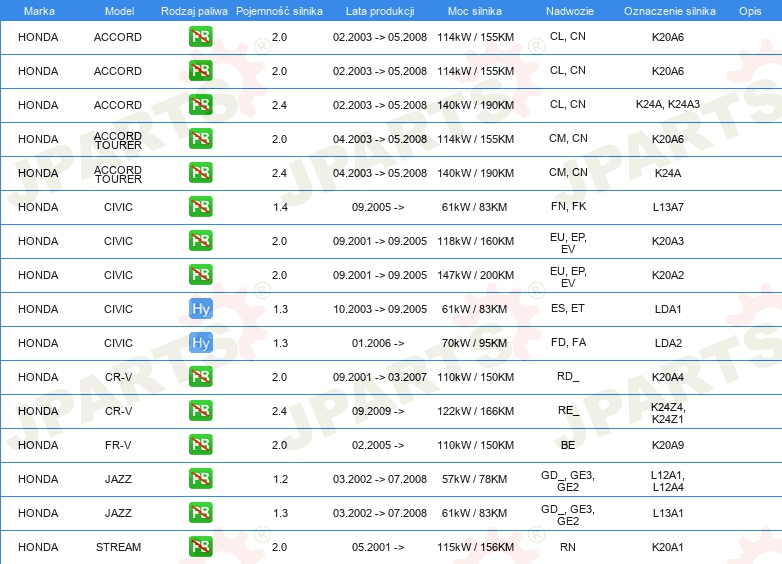
Task: Select production date '02.2005 ->'
Action: (x=378, y=445)
